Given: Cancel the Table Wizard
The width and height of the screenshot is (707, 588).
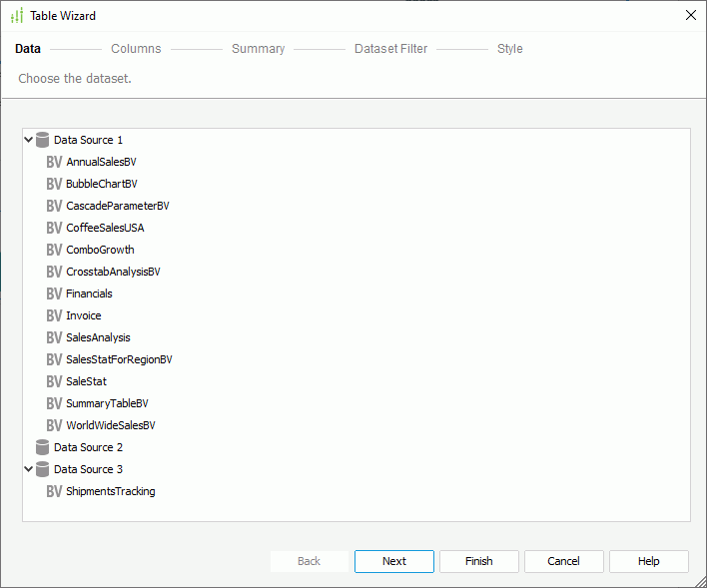Looking at the screenshot, I should (563, 561).
